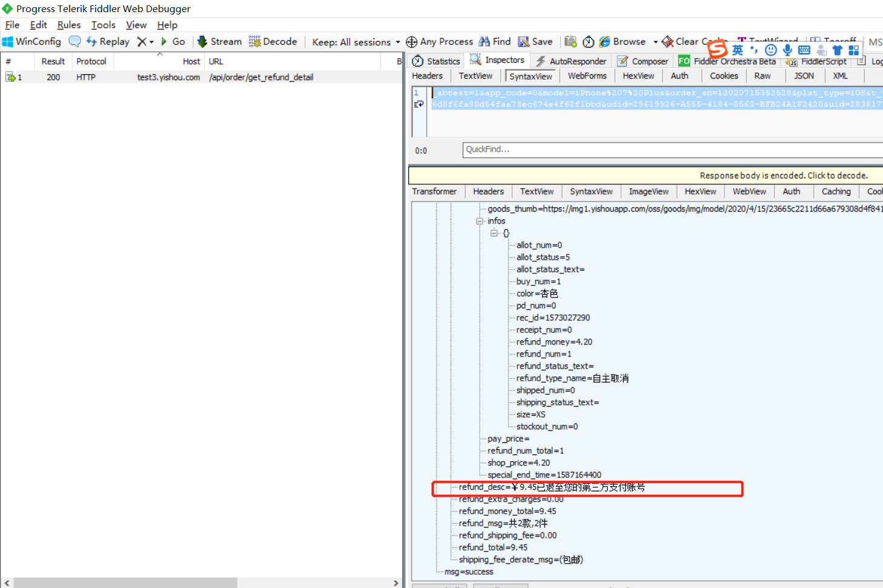Click the timer stopwatch icon

(588, 42)
